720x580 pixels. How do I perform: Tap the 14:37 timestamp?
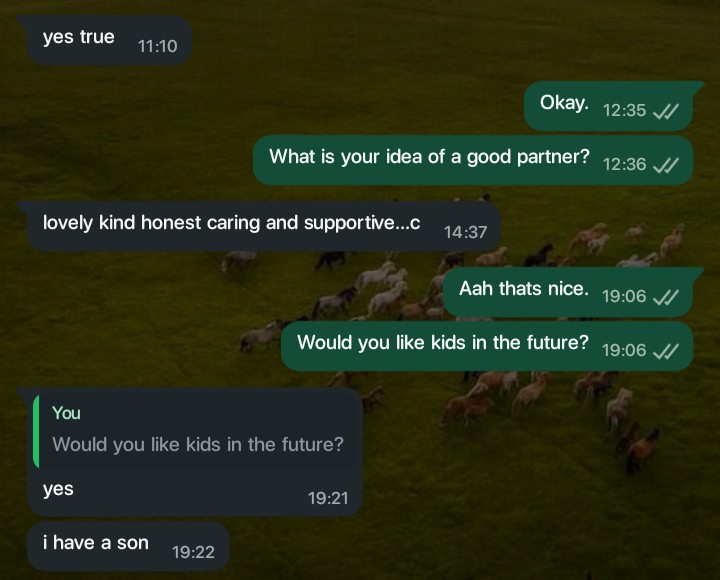(465, 231)
